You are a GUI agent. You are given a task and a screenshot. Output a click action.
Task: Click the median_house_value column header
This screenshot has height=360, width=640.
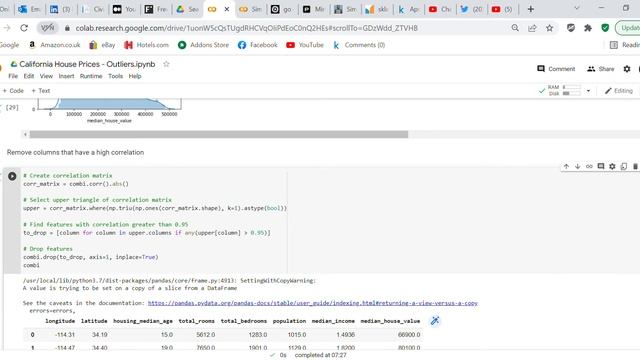(390, 321)
